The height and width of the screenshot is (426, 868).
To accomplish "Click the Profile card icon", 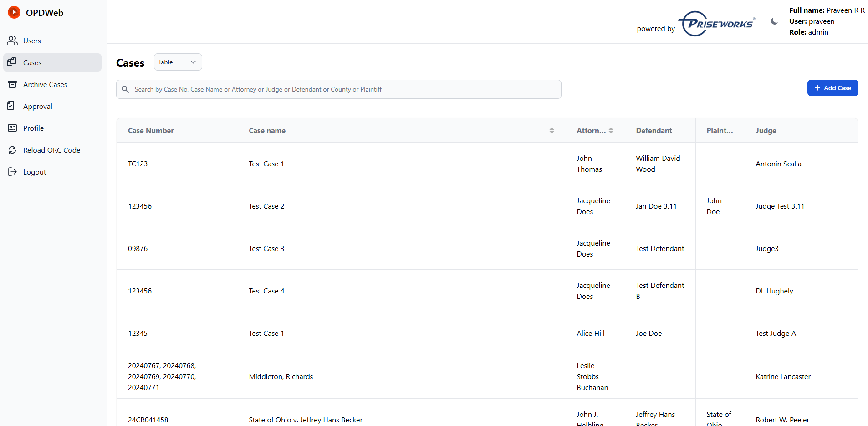I will [x=12, y=128].
